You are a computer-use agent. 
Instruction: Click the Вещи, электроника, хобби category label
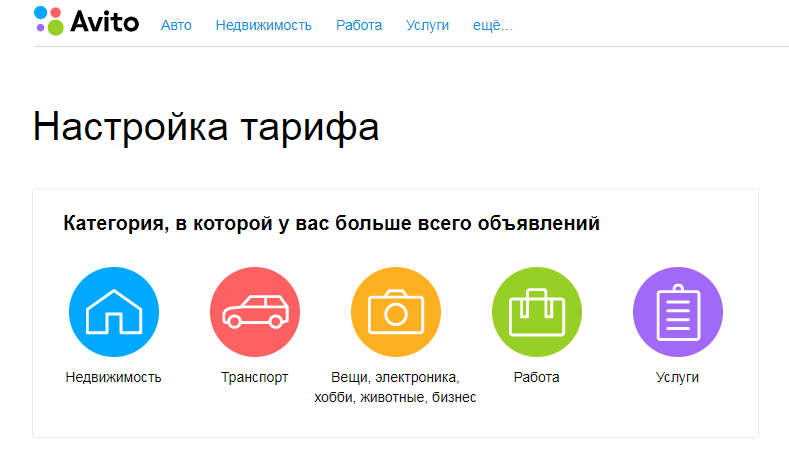click(395, 387)
